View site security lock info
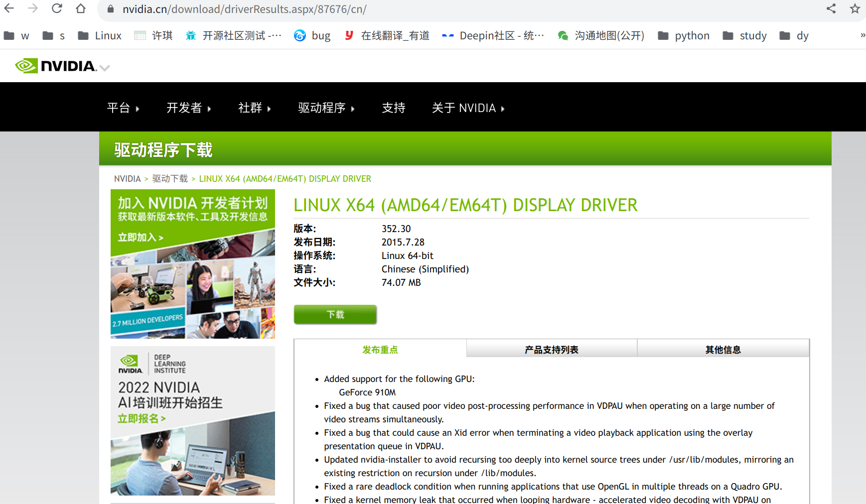866x504 pixels. [111, 9]
